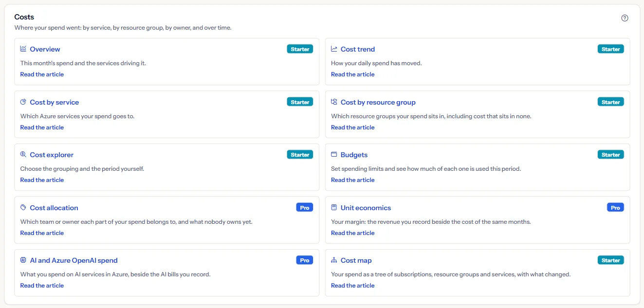
Task: Open the Unit economics title link
Action: click(366, 208)
